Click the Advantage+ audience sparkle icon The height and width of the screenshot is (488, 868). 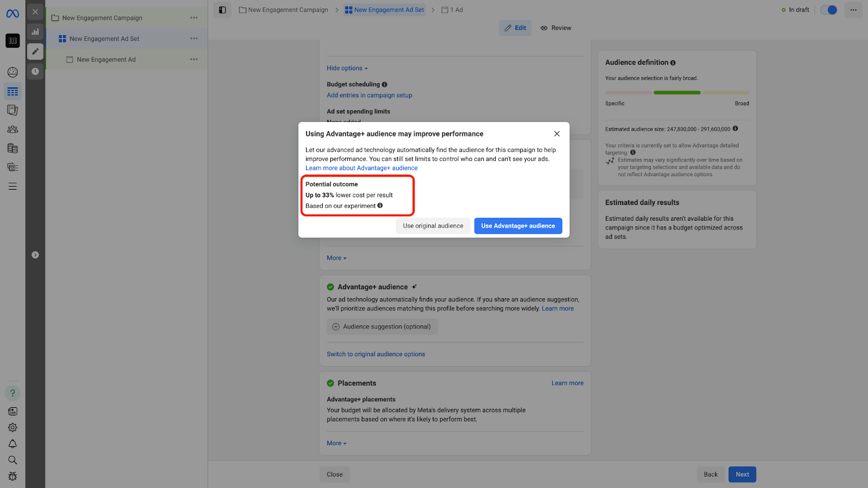(414, 287)
